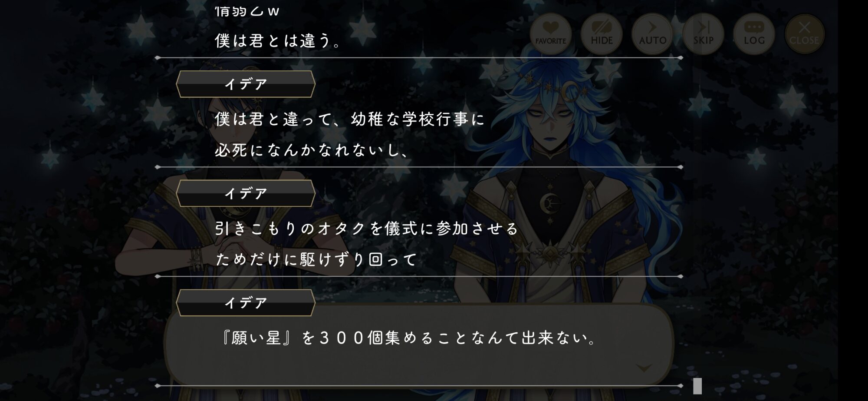
Task: Select the bottom イデア name label
Action: click(246, 303)
